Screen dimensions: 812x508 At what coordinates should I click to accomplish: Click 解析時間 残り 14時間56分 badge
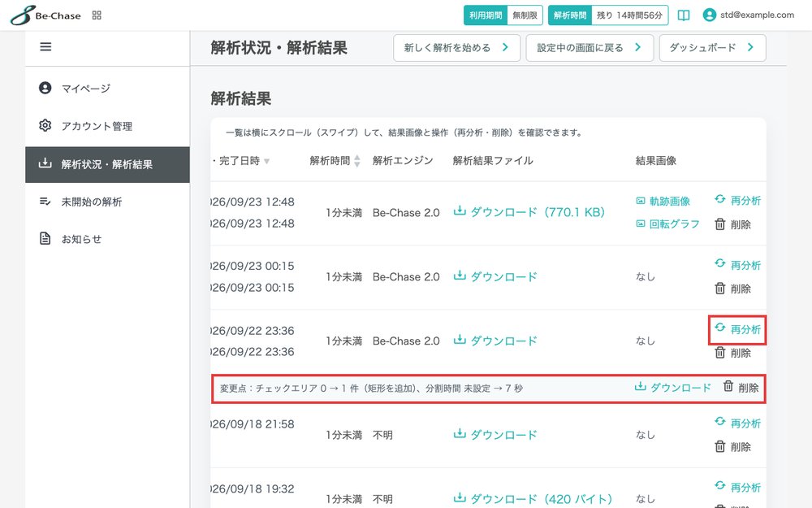pyautogui.click(x=608, y=15)
